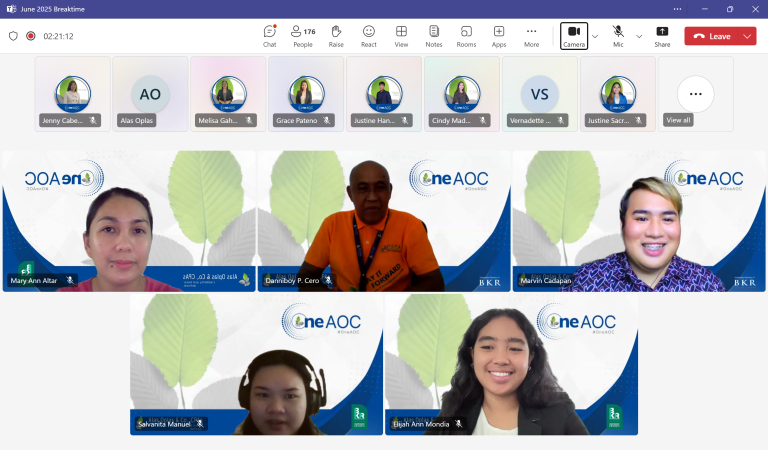
Task: Leave the meeting
Action: pos(712,36)
